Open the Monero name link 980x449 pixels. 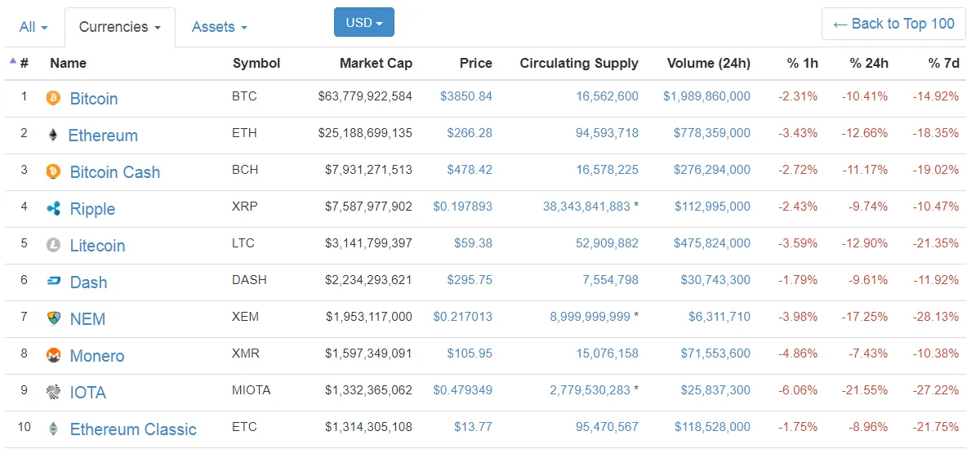coord(97,356)
